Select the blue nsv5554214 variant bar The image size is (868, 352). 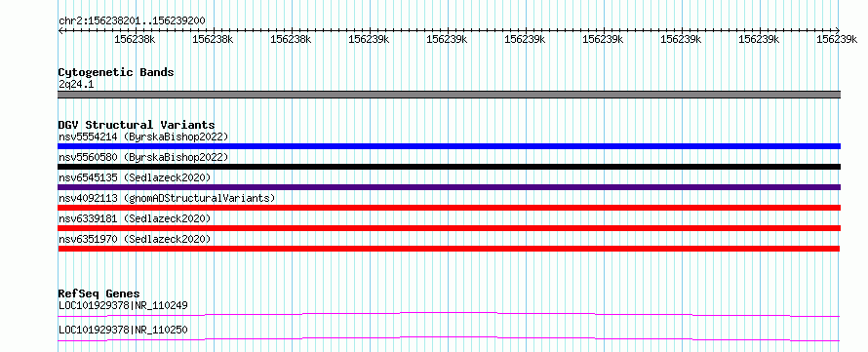(449, 146)
